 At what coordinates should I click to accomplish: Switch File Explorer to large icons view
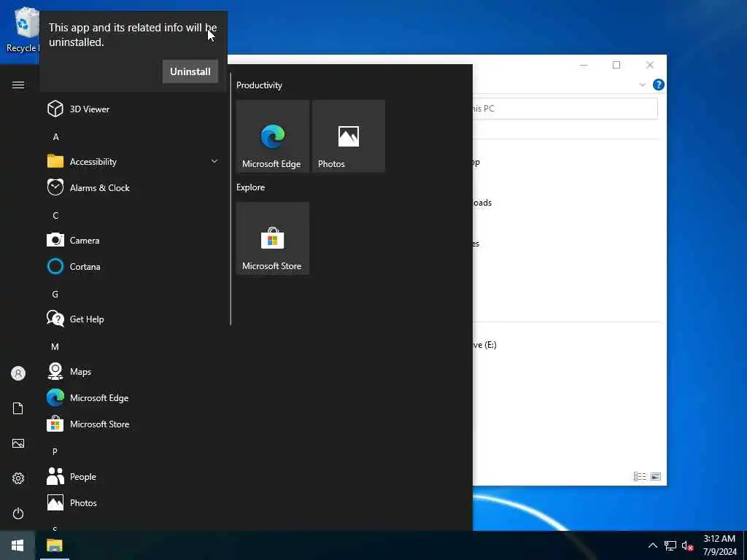tap(656, 476)
